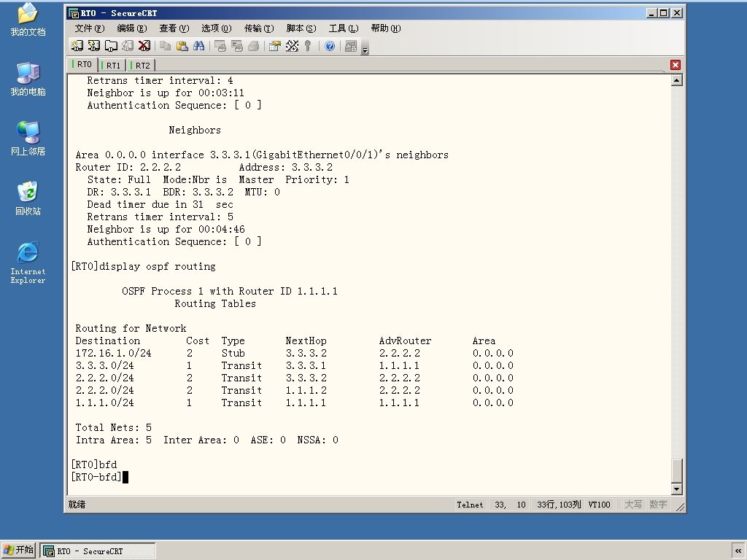Open the Keymap Editor icon
Viewport: 747px width, 560px height.
(292, 46)
